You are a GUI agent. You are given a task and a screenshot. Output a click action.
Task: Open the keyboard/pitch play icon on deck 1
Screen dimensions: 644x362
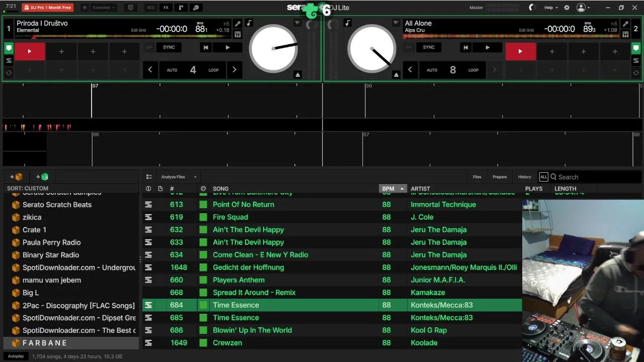pos(237,34)
